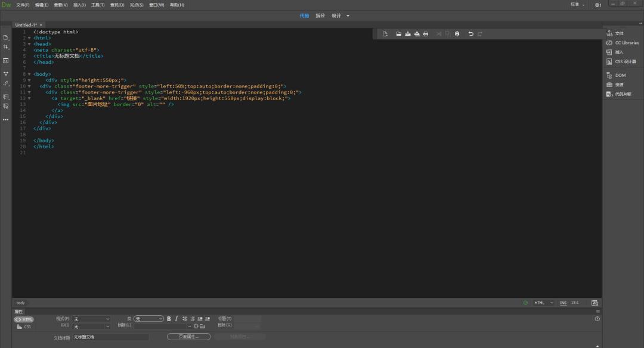The width and height of the screenshot is (644, 348).
Task: Open the CSS 设计器 panel
Action: pyautogui.click(x=625, y=61)
